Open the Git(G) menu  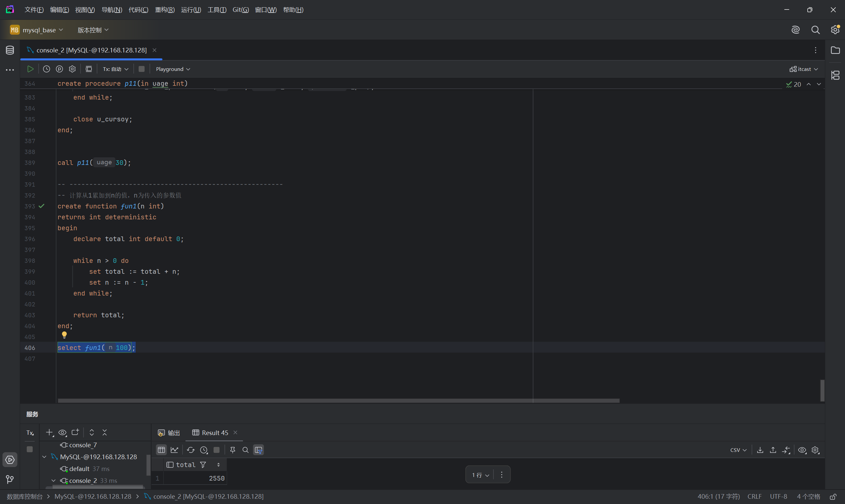[x=241, y=10]
